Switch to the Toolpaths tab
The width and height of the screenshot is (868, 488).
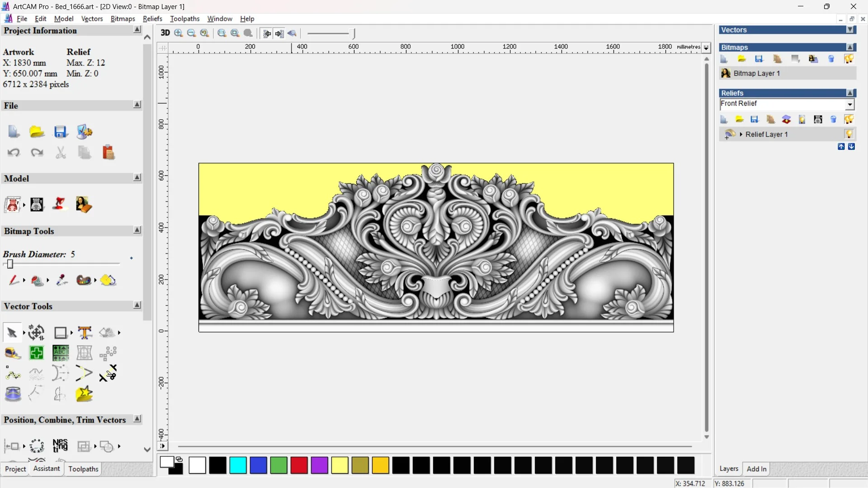coord(83,469)
